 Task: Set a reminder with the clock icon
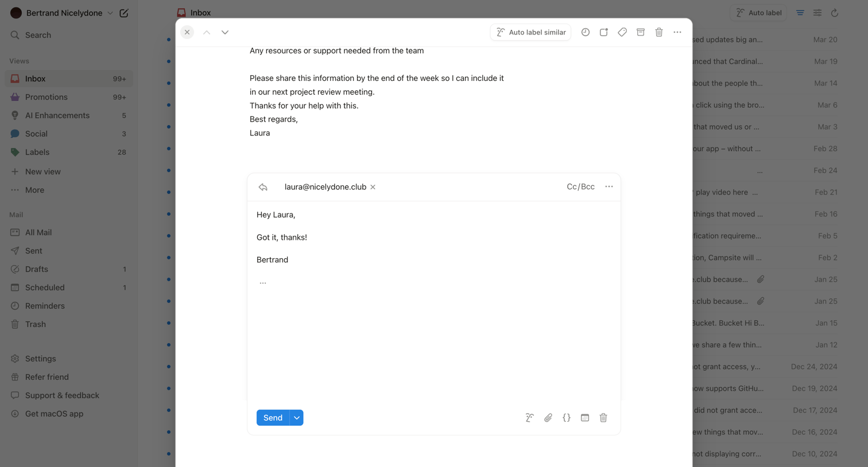click(586, 32)
